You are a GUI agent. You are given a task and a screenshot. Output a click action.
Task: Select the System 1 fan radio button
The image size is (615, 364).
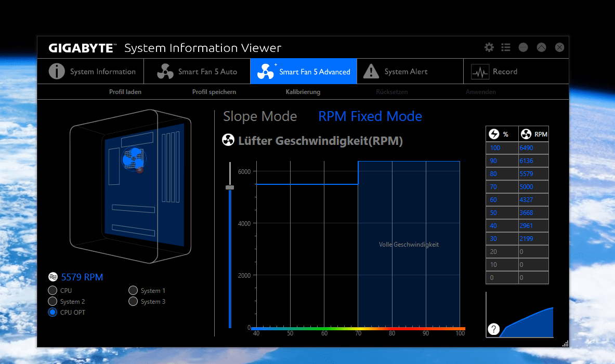point(133,290)
